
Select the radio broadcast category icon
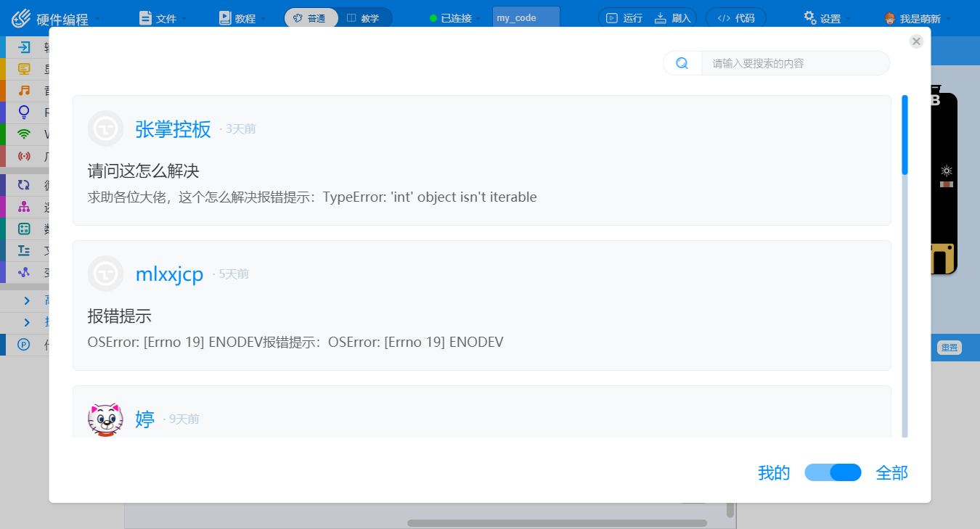coord(24,156)
